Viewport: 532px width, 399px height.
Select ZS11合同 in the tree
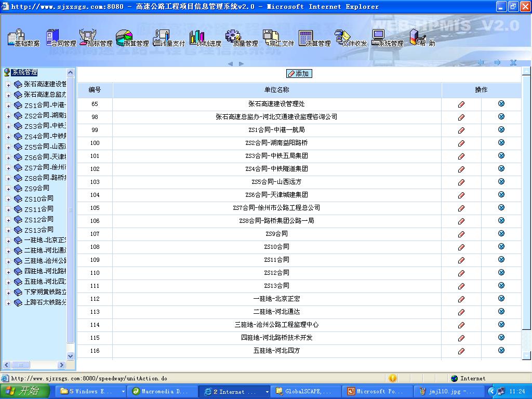38,209
